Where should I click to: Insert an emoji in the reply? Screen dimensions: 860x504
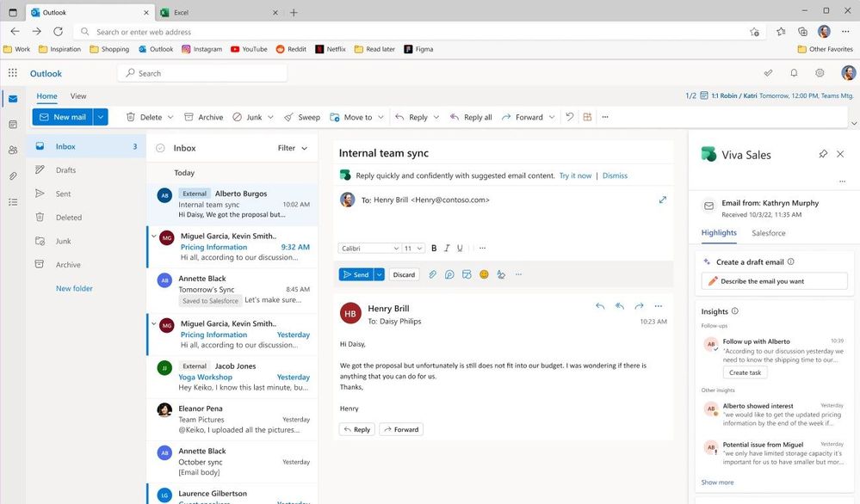[484, 274]
